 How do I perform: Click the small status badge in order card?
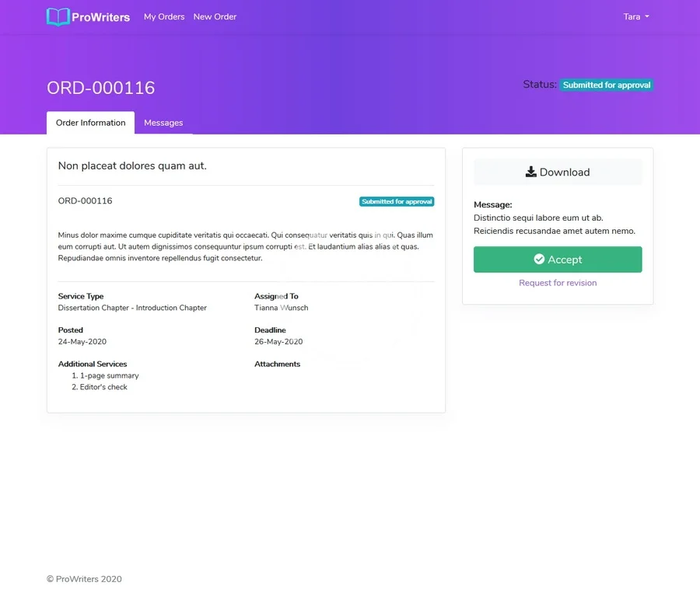[397, 201]
